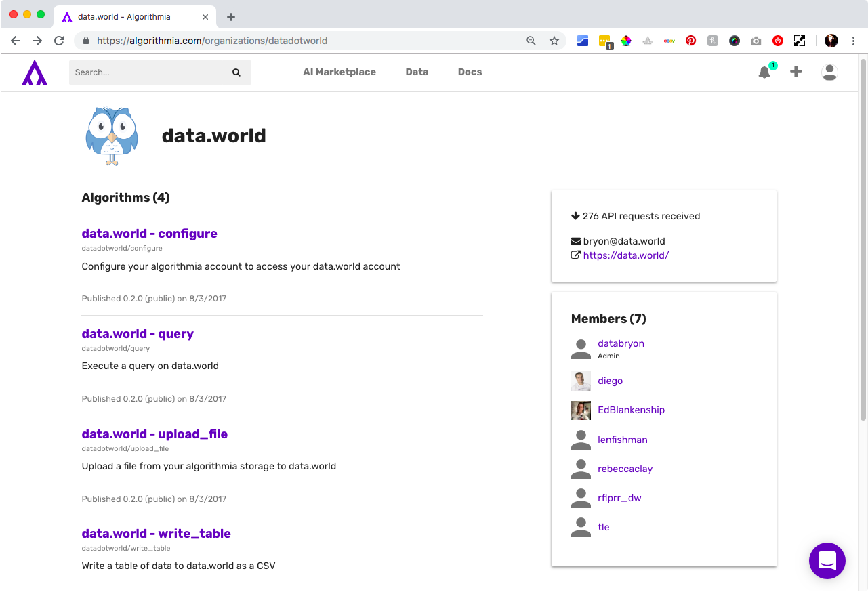
Task: Click the tle avatar icon
Action: 581,527
